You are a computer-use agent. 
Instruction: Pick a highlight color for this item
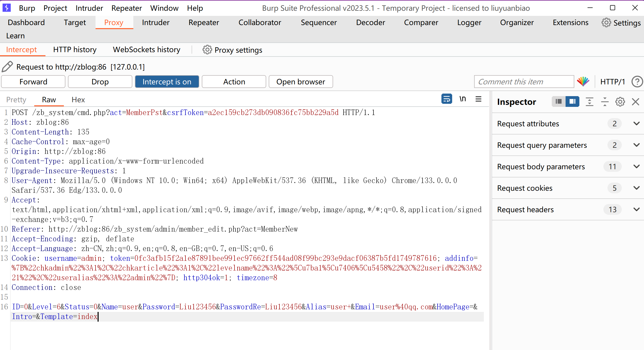[583, 82]
